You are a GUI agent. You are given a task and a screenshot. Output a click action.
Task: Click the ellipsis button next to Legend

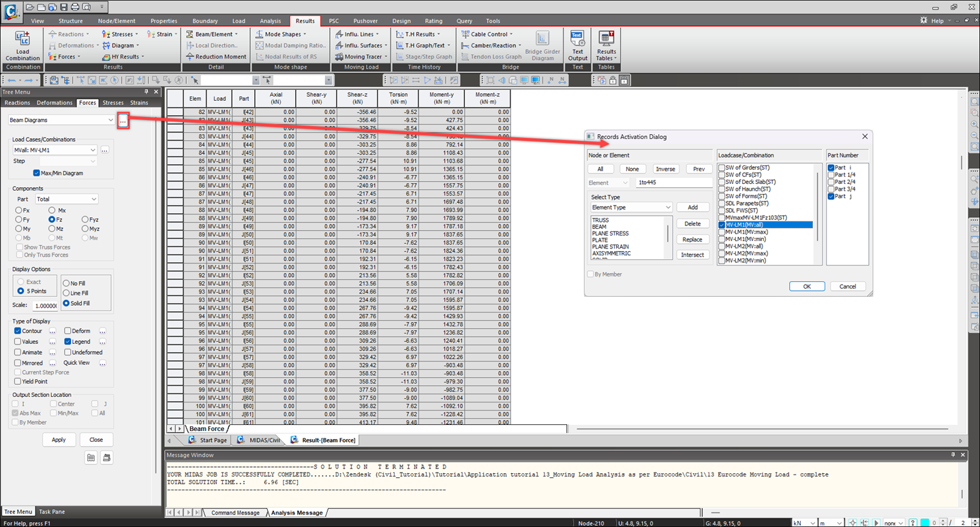pyautogui.click(x=102, y=342)
